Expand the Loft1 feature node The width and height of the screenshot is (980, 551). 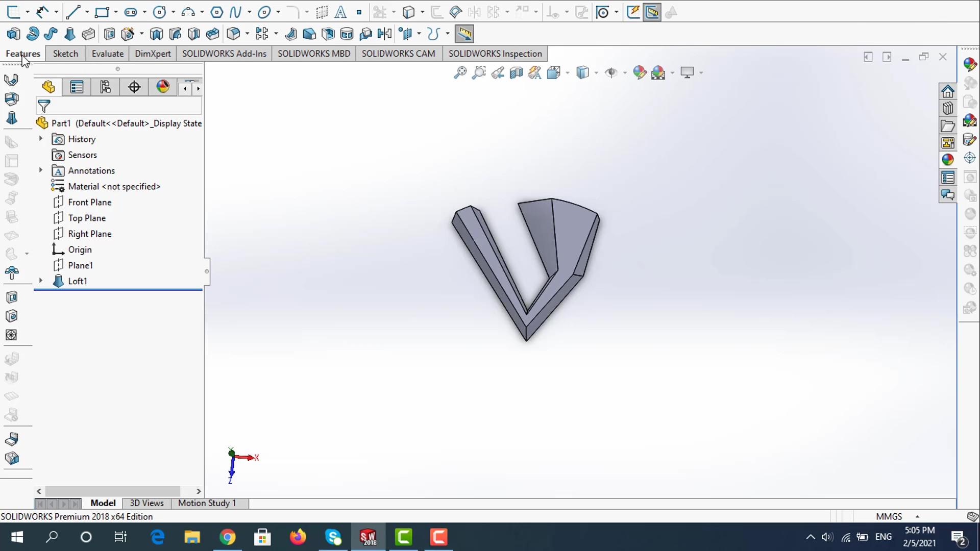[x=41, y=281]
